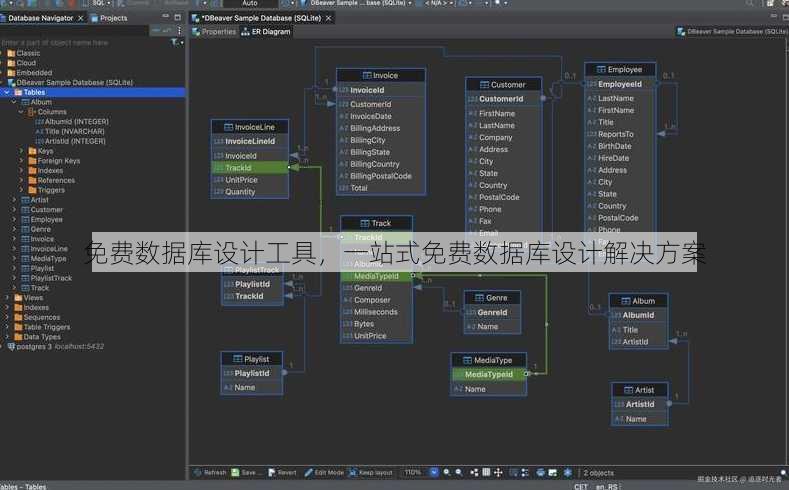789x490 pixels.
Task: Select the ER Diagram tab
Action: click(x=266, y=32)
